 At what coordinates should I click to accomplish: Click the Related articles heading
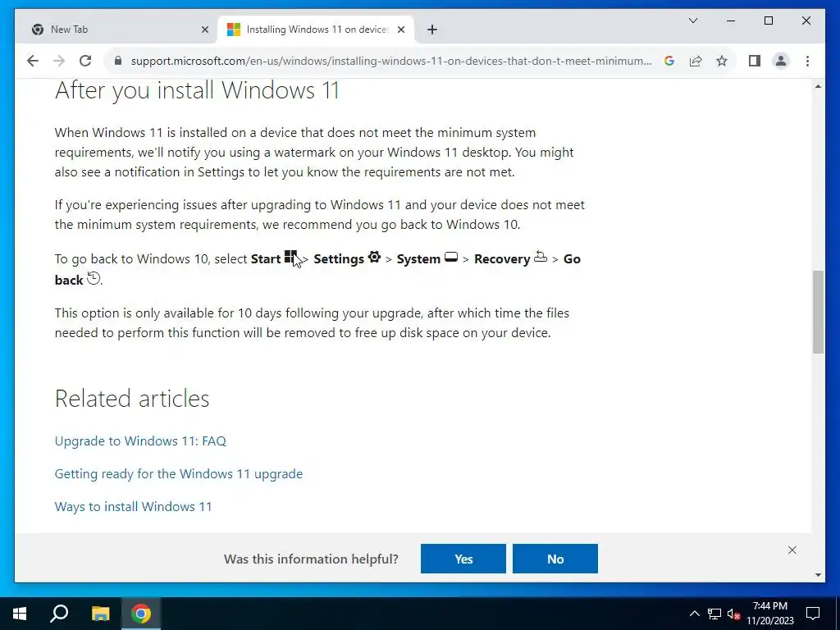click(132, 399)
